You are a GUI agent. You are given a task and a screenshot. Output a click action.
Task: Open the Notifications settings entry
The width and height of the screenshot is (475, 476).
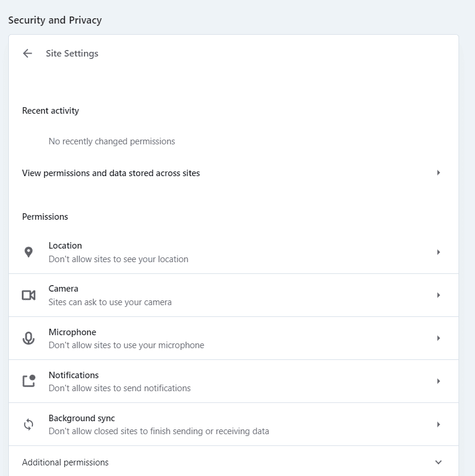[233, 381]
